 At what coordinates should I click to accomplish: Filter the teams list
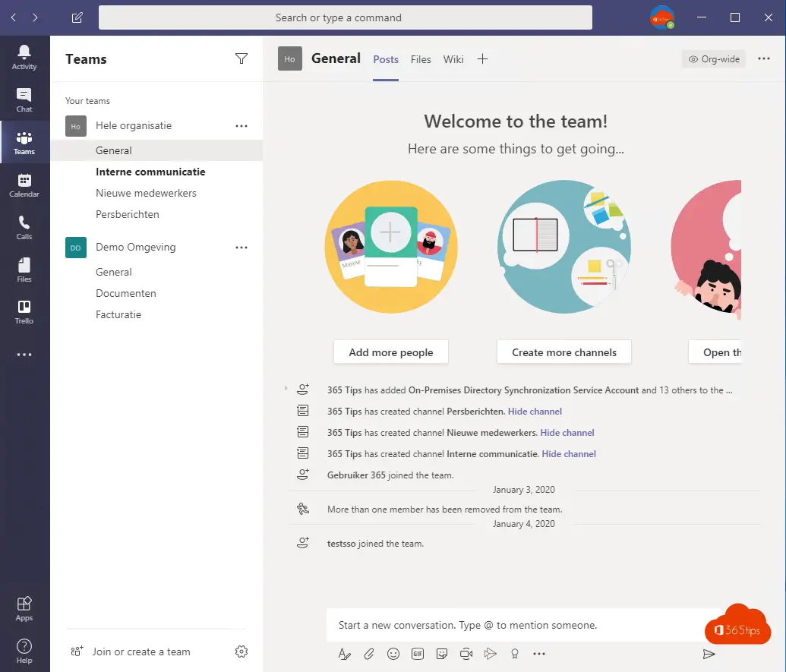coord(241,58)
